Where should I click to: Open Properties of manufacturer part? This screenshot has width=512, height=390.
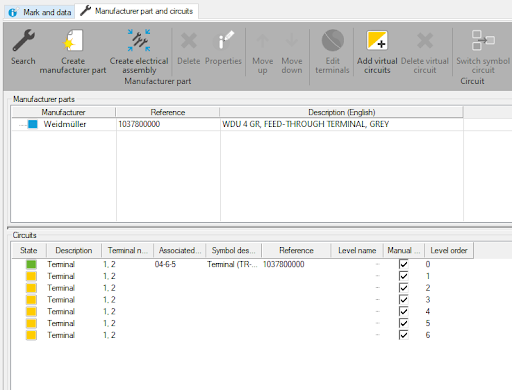point(223,40)
